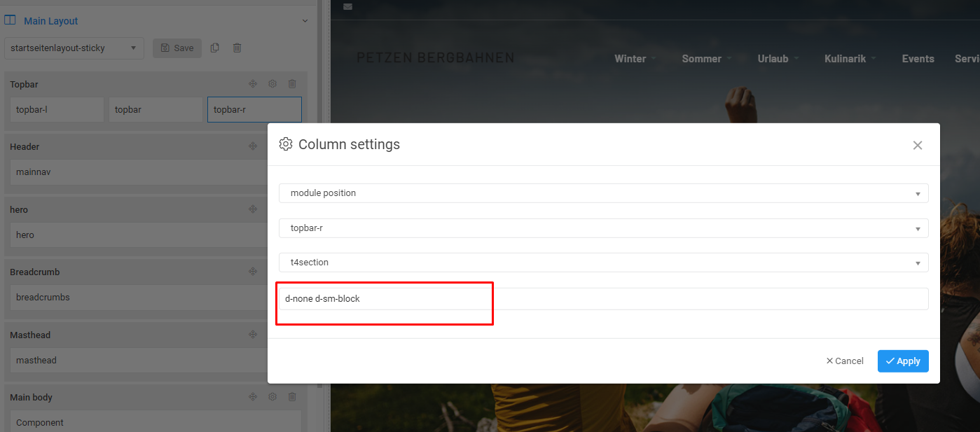Screen dimensions: 980x432
Task: Open the 'topbar-r' position dropdown
Action: point(603,228)
